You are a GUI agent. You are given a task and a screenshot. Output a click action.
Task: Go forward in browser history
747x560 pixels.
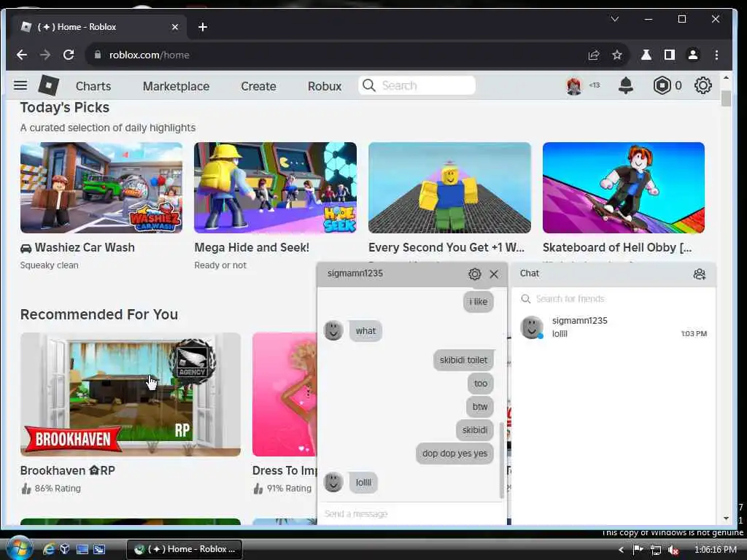point(45,55)
